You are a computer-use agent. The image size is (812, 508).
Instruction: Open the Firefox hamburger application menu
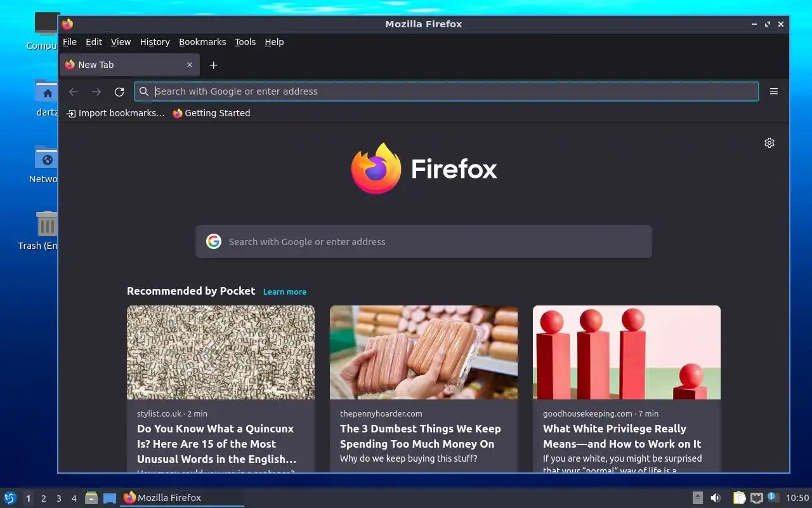coord(774,91)
